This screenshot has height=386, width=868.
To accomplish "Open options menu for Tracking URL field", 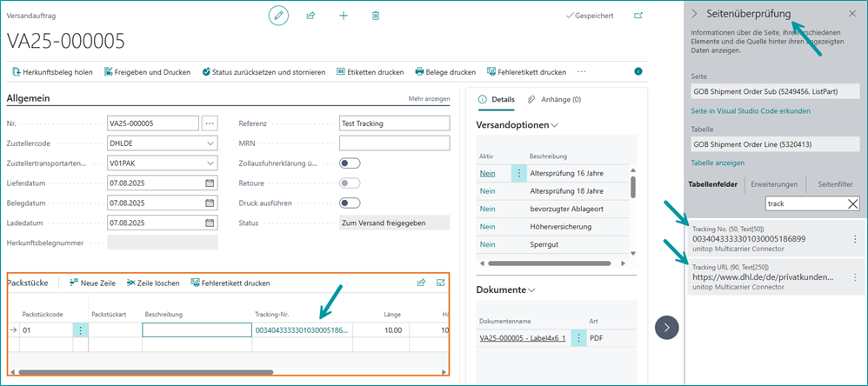I will [856, 276].
